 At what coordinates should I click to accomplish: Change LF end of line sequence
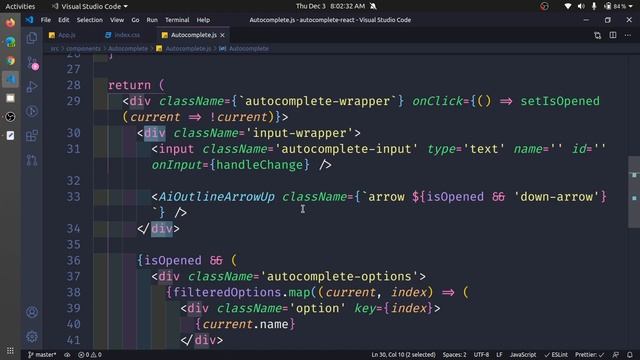click(499, 355)
